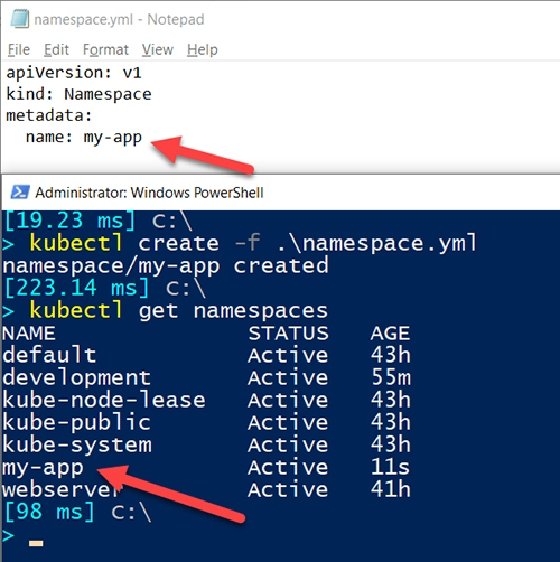The height and width of the screenshot is (562, 560).
Task: Click the 'Administrator: Windows PowerShell' window title
Action: coord(149,193)
